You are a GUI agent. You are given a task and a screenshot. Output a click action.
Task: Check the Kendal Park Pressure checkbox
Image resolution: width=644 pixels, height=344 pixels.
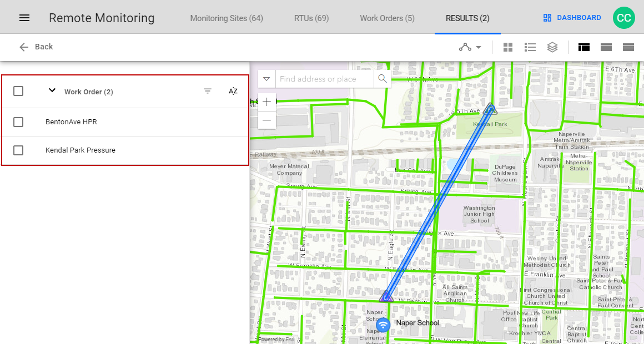tap(18, 150)
